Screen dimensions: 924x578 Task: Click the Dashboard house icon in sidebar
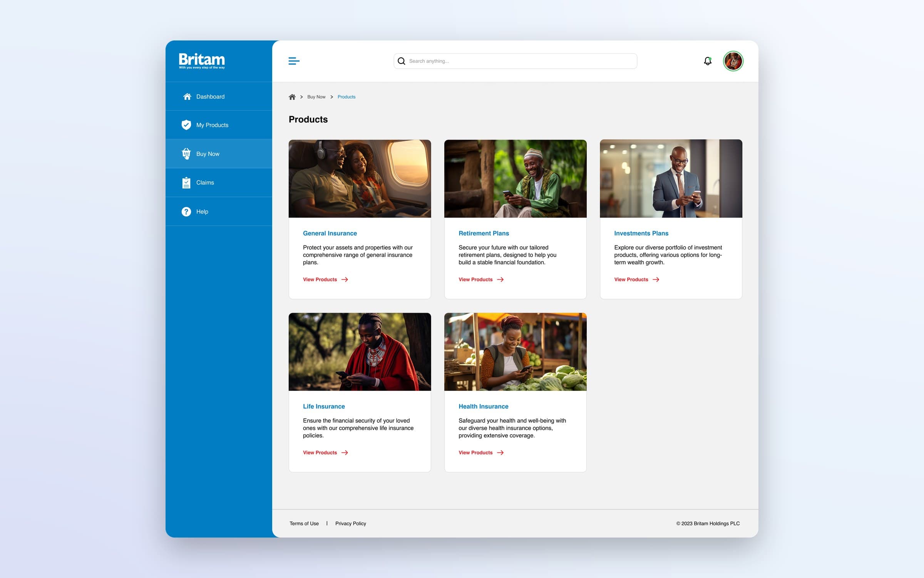coord(187,96)
